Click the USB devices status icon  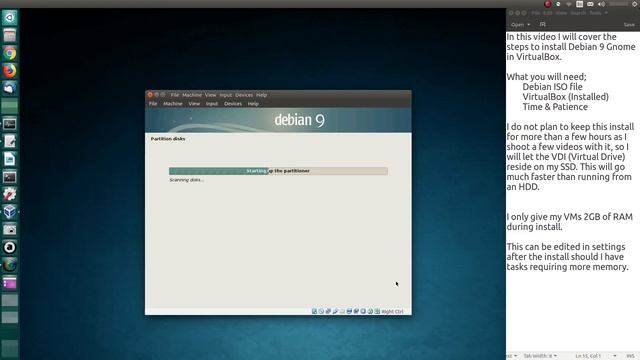pyautogui.click(x=335, y=311)
